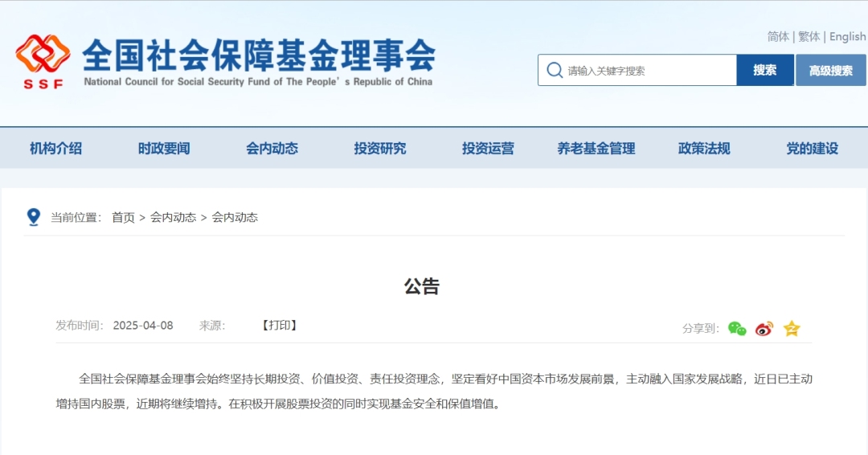Viewport: 868px width, 455px height.
Task: Click the location pin icon
Action: (34, 217)
